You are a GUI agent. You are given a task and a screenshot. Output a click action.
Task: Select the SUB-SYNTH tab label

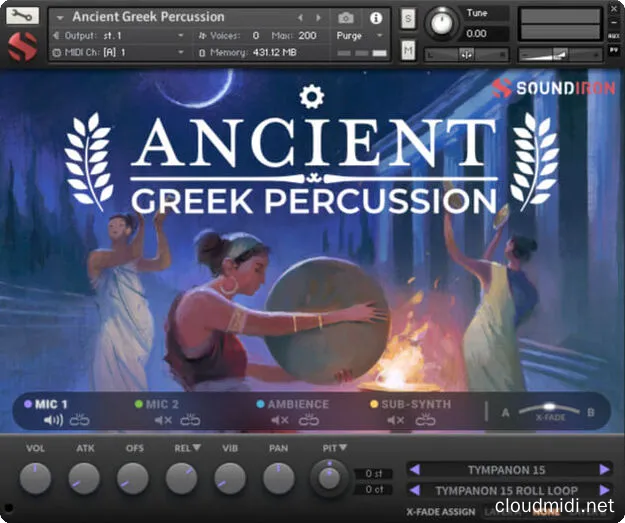[416, 404]
